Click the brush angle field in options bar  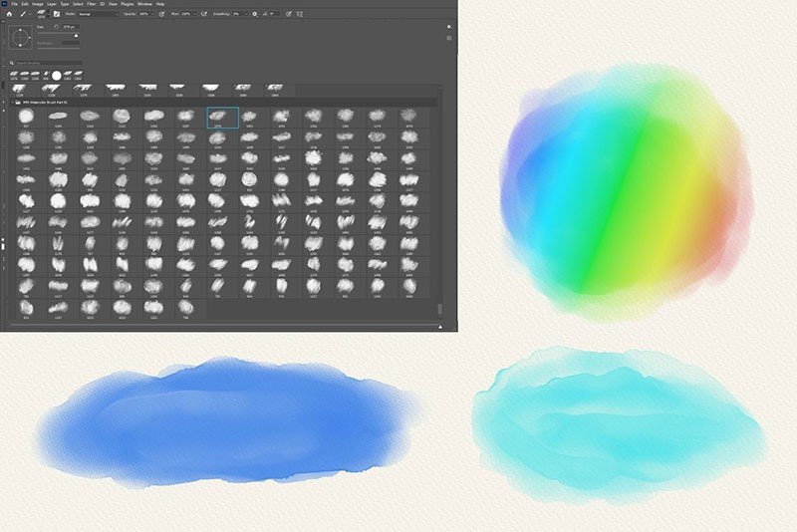pyautogui.click(x=275, y=14)
